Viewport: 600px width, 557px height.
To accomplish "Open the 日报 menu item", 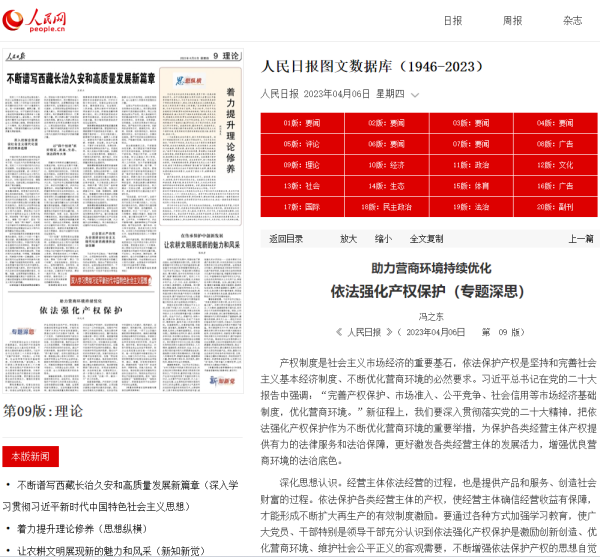I will coord(453,21).
